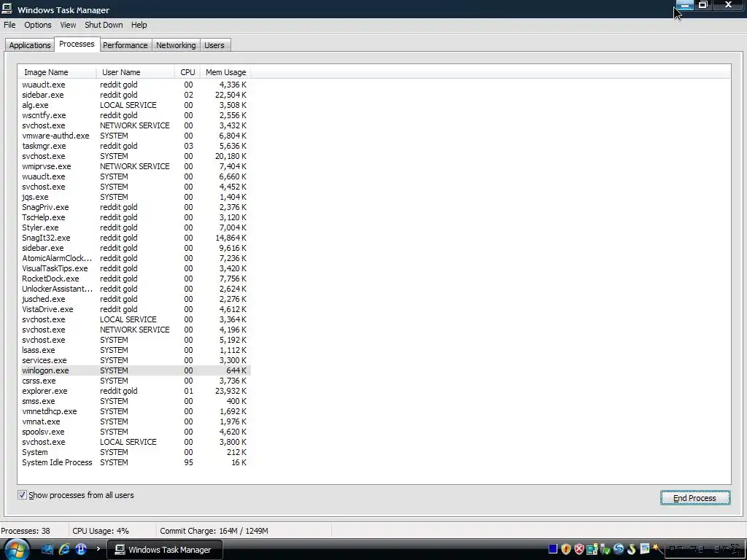This screenshot has height=560, width=747.
Task: Select the jqs.exe process
Action: (134, 197)
